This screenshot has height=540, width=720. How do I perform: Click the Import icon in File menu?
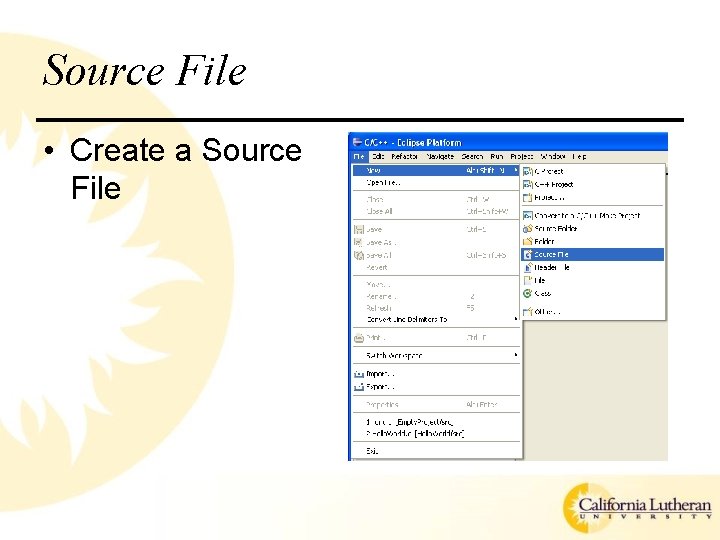click(359, 374)
